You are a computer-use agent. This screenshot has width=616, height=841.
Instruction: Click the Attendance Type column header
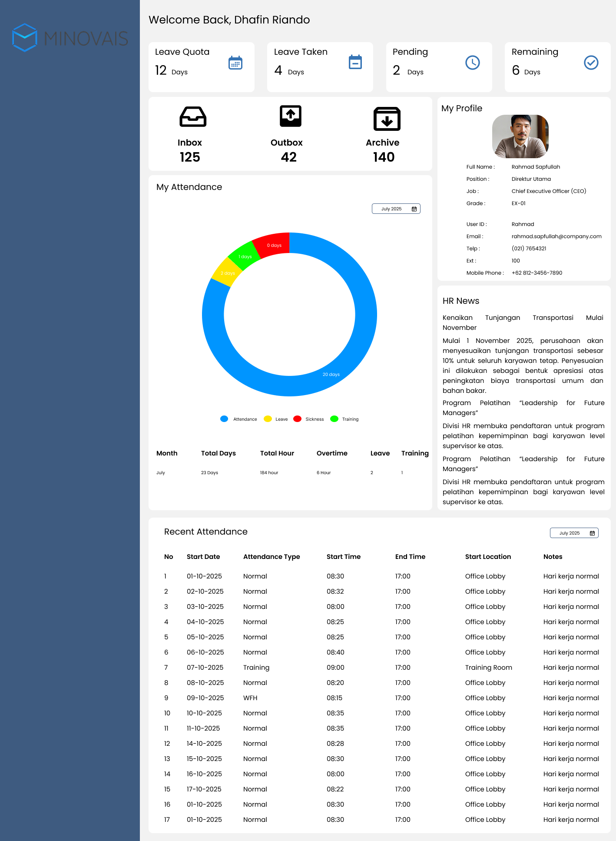[x=272, y=557]
